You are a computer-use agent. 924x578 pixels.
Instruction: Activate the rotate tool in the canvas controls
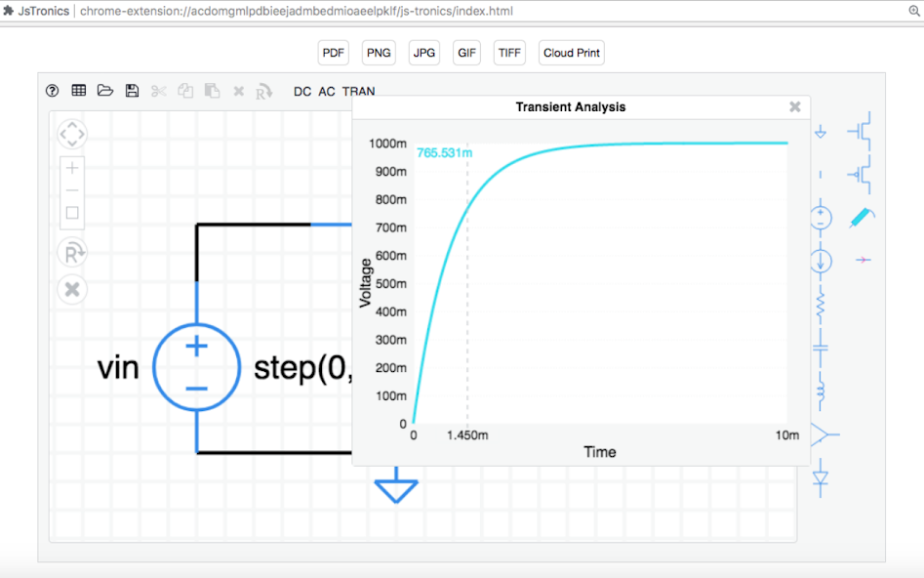[71, 252]
